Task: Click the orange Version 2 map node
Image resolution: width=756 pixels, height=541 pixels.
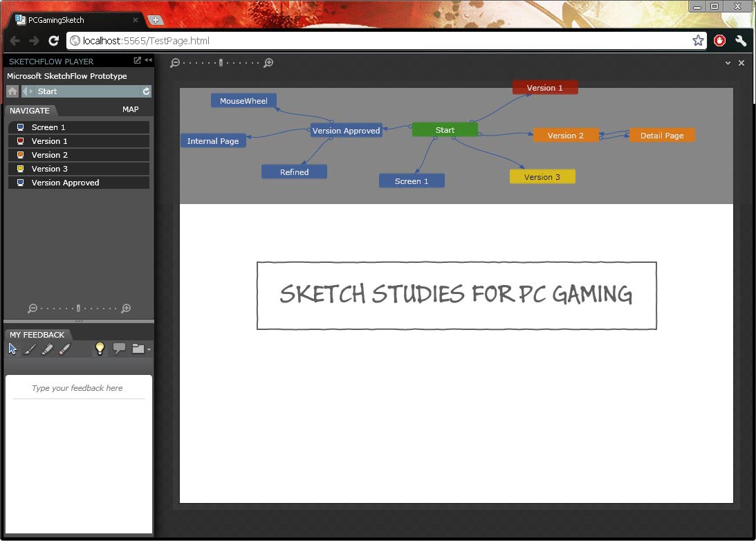Action: (x=566, y=136)
